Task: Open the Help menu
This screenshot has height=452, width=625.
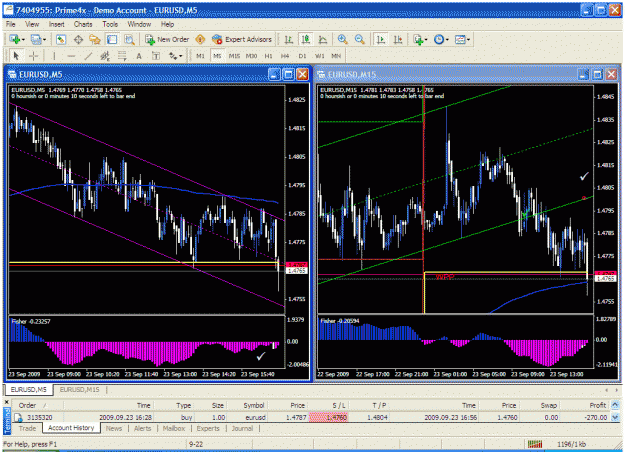Action: (x=167, y=24)
